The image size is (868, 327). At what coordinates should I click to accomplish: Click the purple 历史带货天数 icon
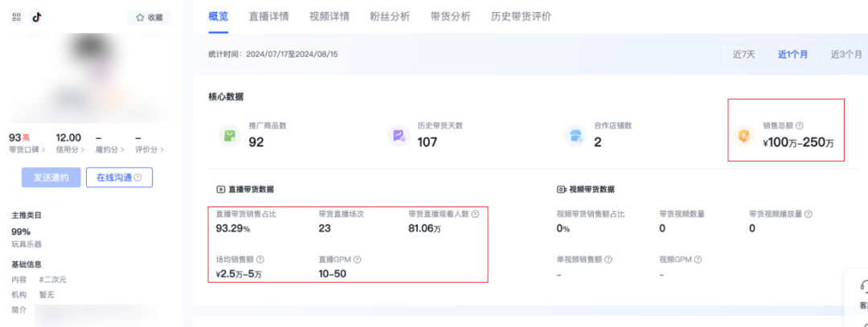[x=399, y=135]
